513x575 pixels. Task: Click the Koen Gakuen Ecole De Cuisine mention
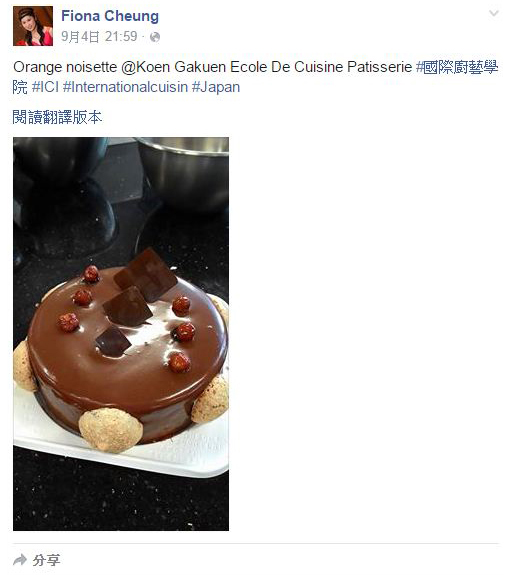point(267,67)
